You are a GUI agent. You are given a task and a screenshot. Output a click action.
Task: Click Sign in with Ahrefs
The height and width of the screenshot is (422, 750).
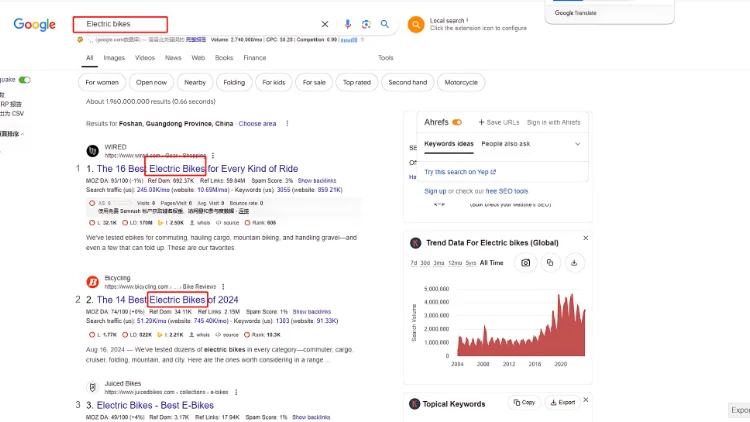tap(553, 122)
